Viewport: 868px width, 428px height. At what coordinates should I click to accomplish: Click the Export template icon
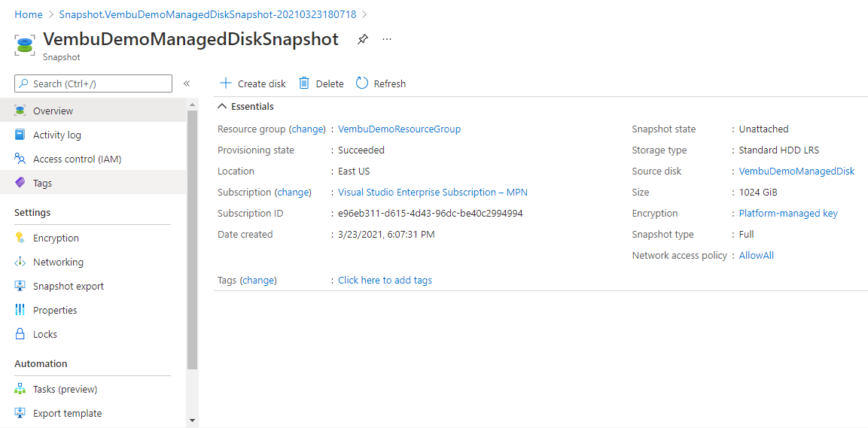click(x=20, y=413)
